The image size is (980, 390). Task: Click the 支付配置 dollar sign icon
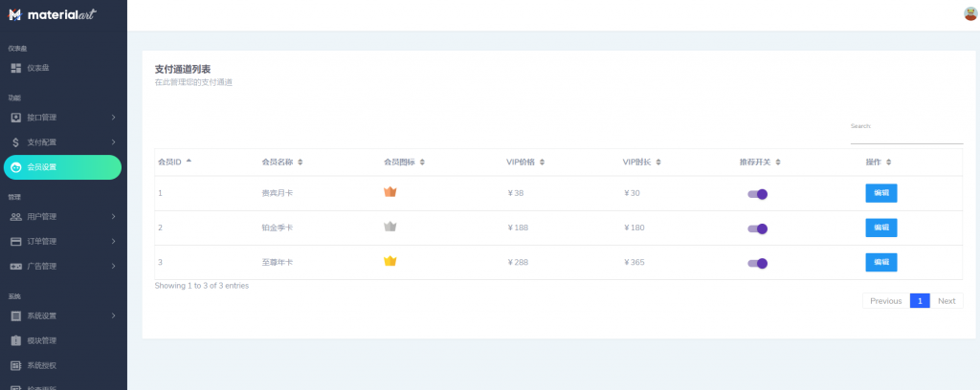[16, 142]
